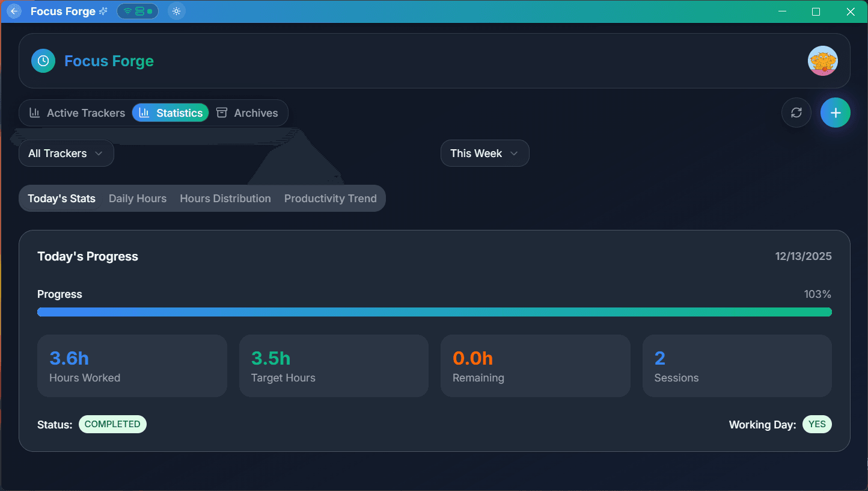Click the Focus Forge clock logo icon

coord(43,61)
